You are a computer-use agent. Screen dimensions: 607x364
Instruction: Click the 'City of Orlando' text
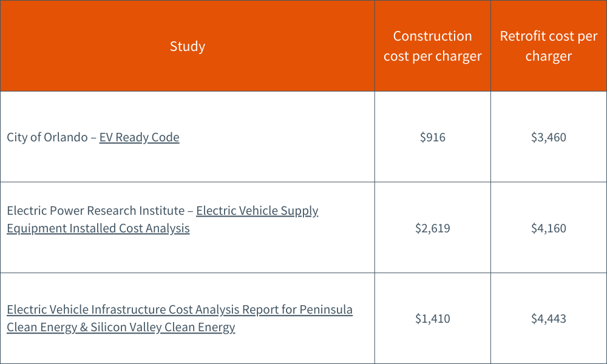(x=47, y=137)
